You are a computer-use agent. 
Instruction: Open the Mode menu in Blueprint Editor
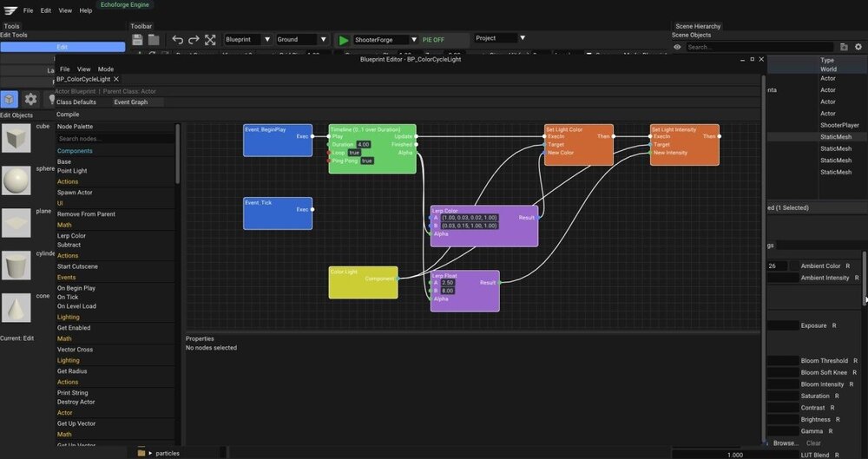click(106, 69)
